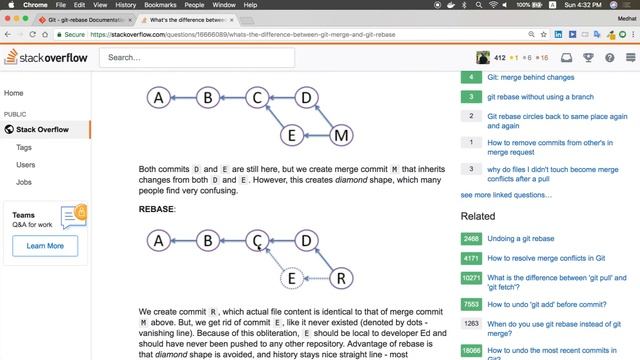
Task: Click the zoom magnifier in address bar
Action: pyautogui.click(x=531, y=35)
